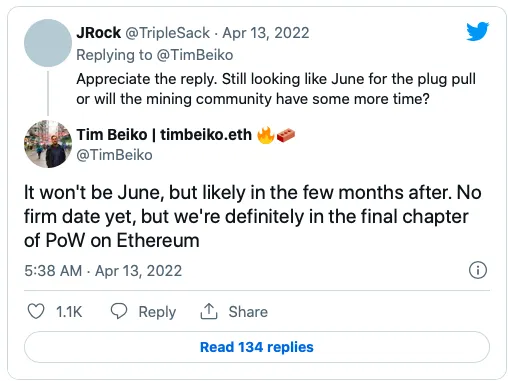The image size is (508, 381).
Task: Open the @TripleSack handle link
Action: 167,33
